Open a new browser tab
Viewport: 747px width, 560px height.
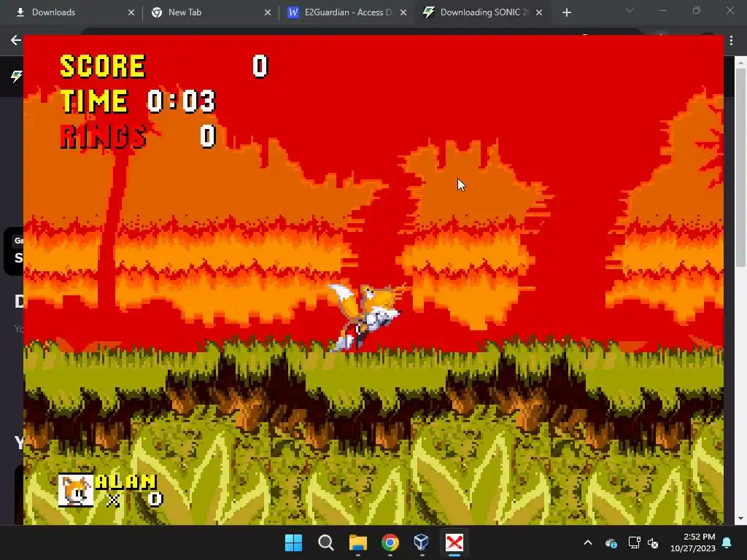pos(566,12)
